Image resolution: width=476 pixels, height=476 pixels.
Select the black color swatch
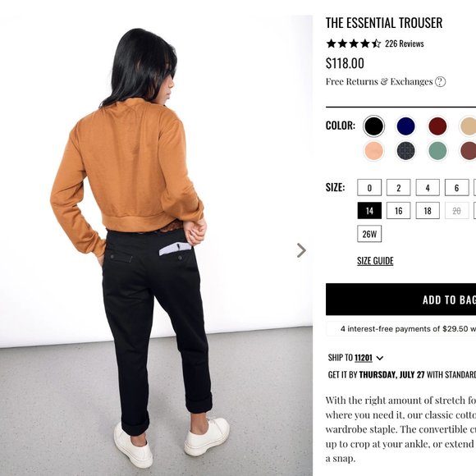click(373, 126)
